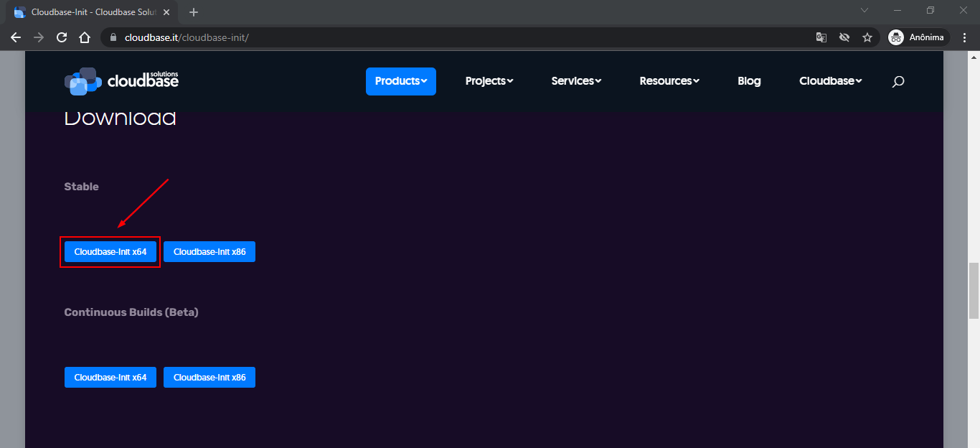Expand the Cloudbase dropdown menu
This screenshot has height=448, width=980.
831,81
